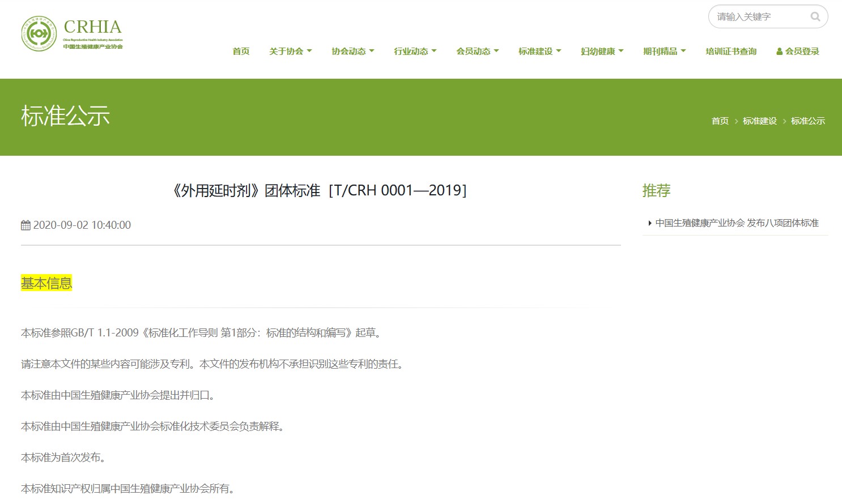Expand the 协会动态 dropdown menu
Screen dimensions: 842x504
coord(352,52)
